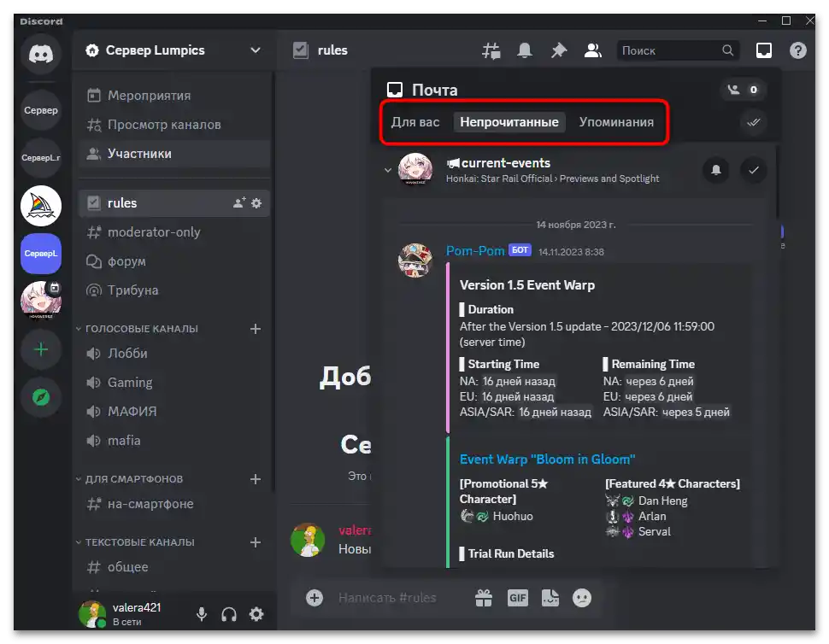Select the sailboat server icon
Screen dimensions: 829x644
(x=41, y=206)
